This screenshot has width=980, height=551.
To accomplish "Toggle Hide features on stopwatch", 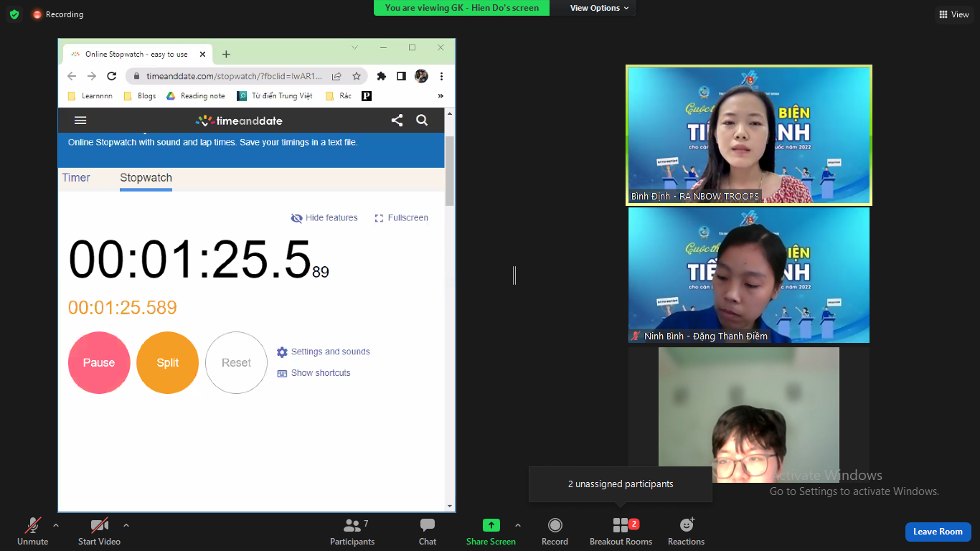I will [x=324, y=218].
